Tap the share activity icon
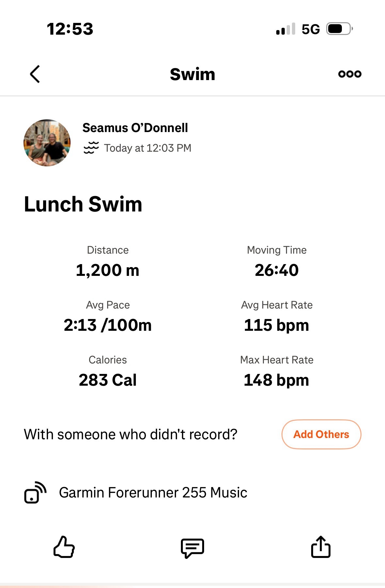This screenshot has height=588, width=385. 320,547
